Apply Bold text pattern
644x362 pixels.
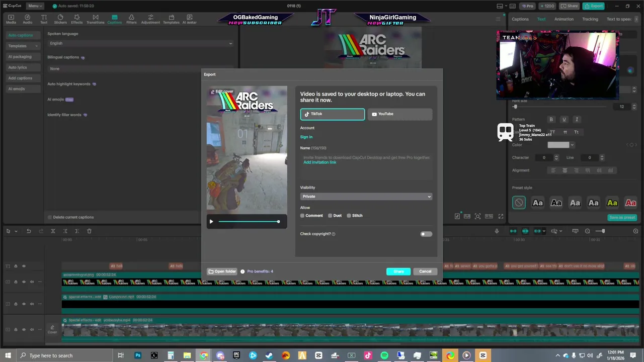pyautogui.click(x=551, y=119)
